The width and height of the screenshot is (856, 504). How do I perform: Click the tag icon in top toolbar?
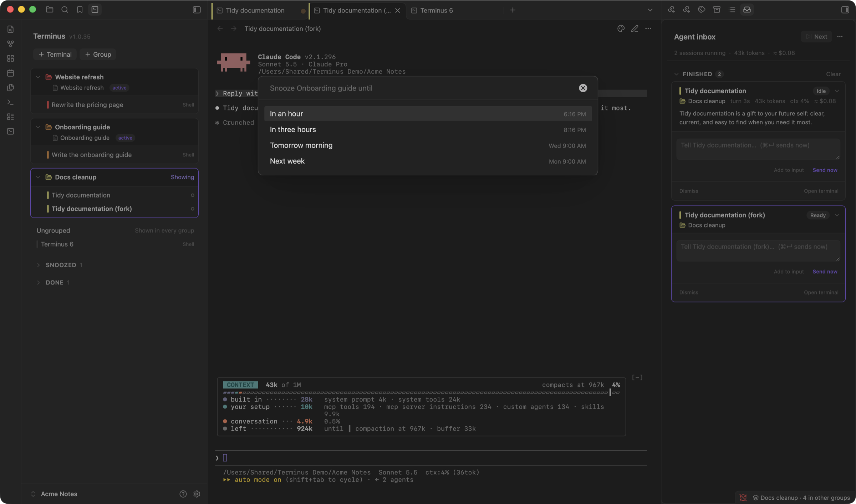702,10
